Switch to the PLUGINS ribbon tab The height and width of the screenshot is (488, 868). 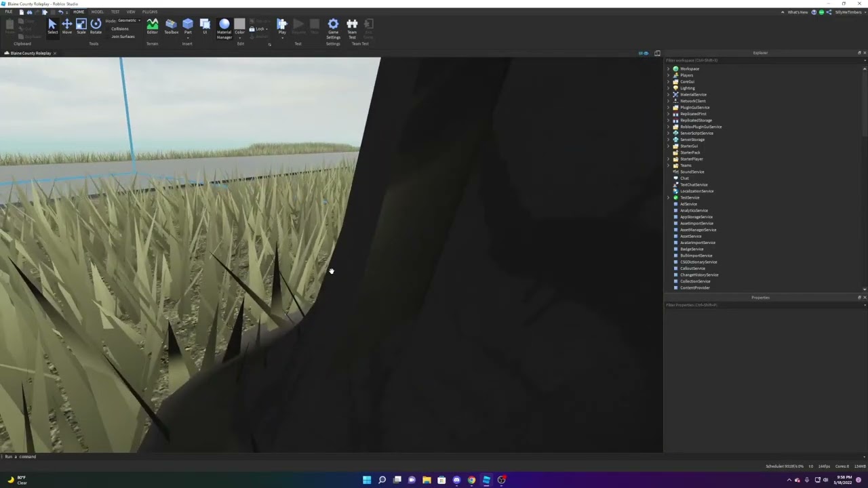pyautogui.click(x=150, y=12)
